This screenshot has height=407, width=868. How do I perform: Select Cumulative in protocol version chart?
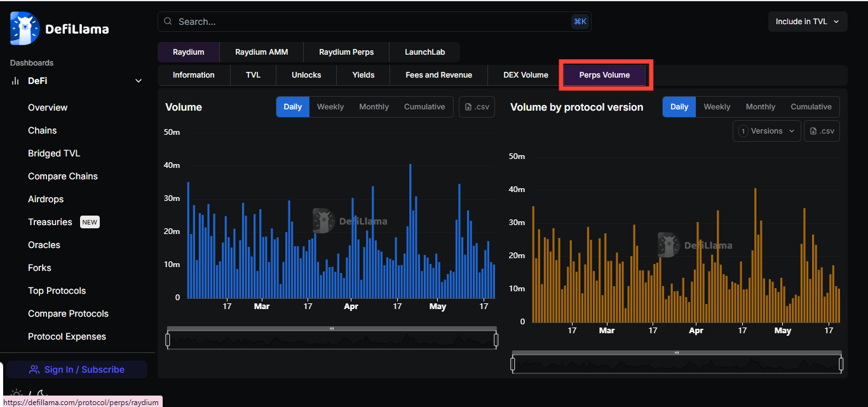(811, 107)
